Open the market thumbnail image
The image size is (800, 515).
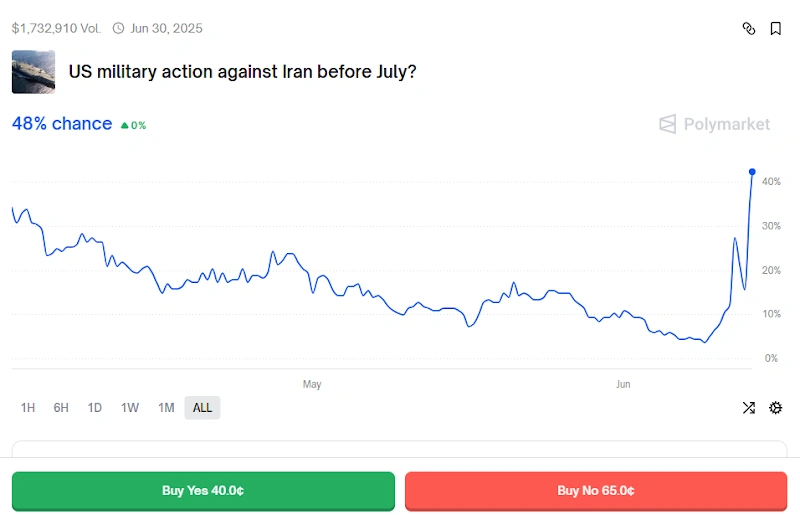[33, 72]
